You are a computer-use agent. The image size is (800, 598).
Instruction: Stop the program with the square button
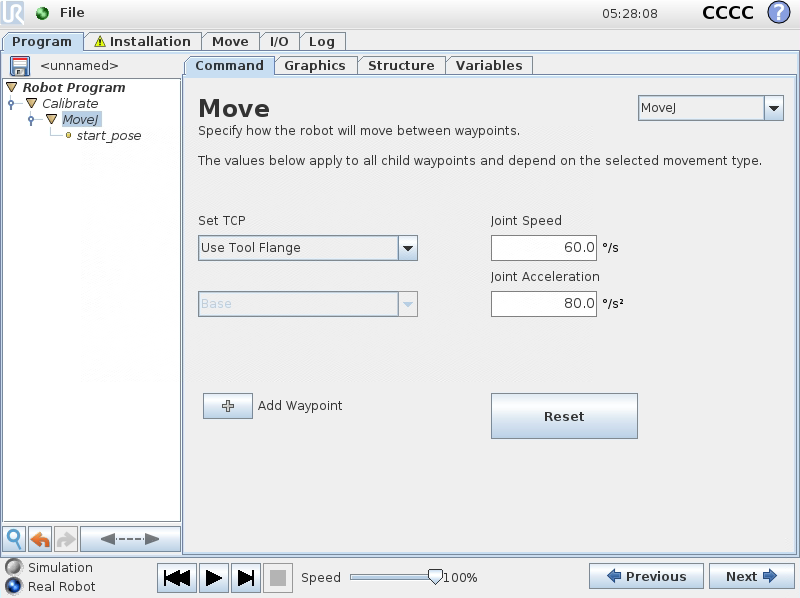point(278,578)
